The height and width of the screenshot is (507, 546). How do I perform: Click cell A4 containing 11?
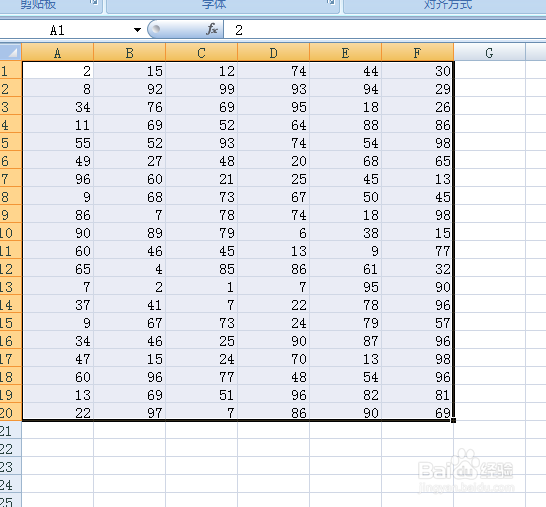pos(58,125)
